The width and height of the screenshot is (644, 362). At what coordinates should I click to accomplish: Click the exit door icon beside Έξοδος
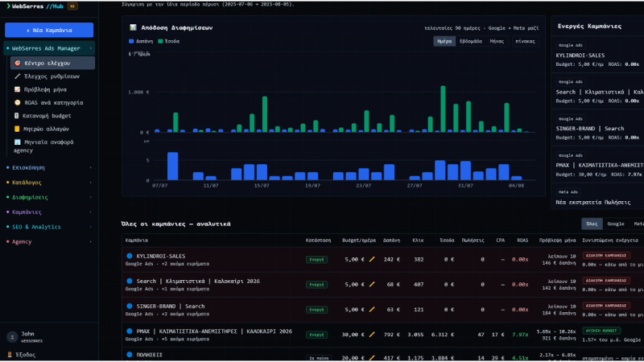[x=10, y=354]
